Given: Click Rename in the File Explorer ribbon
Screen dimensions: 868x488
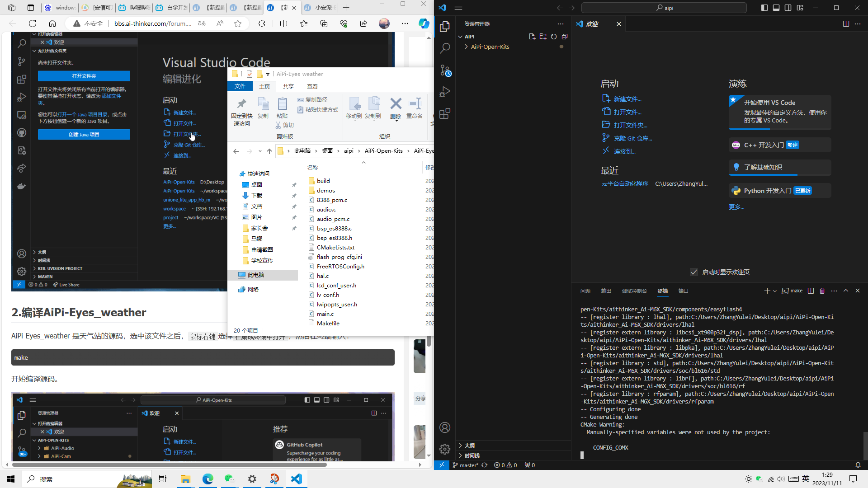Looking at the screenshot, I should click(x=415, y=108).
